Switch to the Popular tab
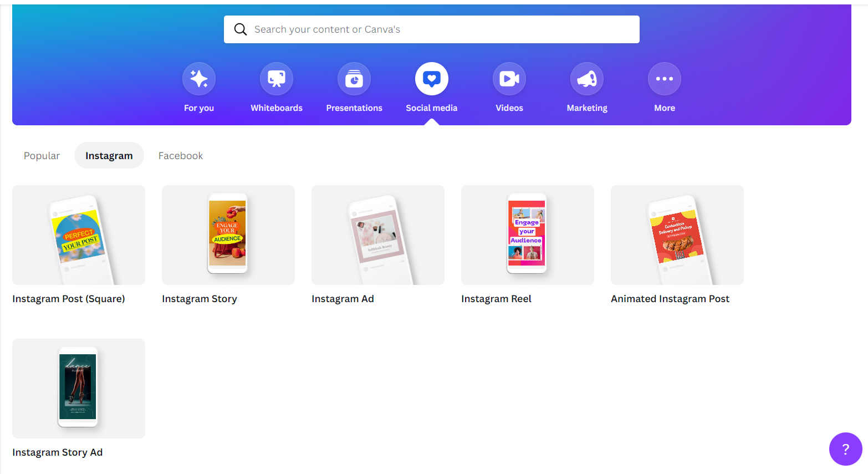 (42, 156)
